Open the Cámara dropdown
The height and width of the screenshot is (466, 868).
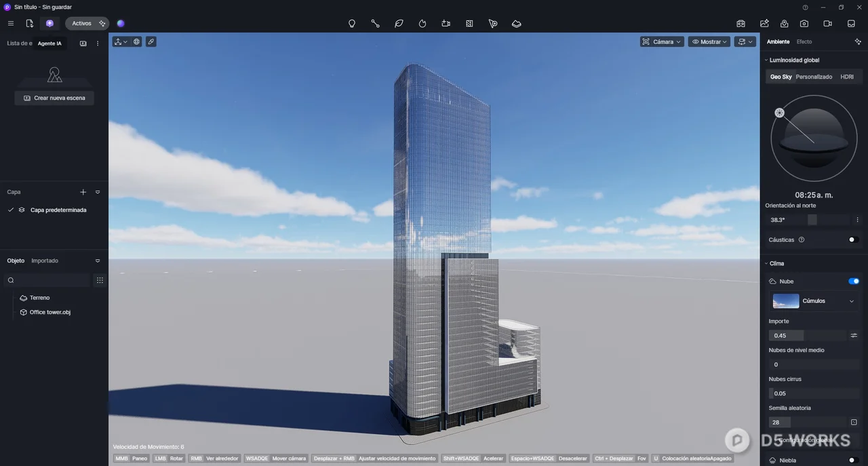[662, 41]
